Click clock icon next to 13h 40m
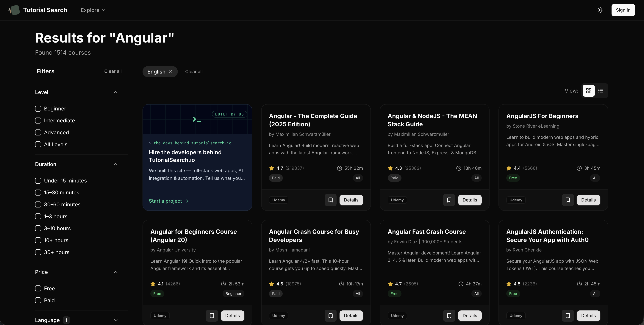 pos(459,168)
